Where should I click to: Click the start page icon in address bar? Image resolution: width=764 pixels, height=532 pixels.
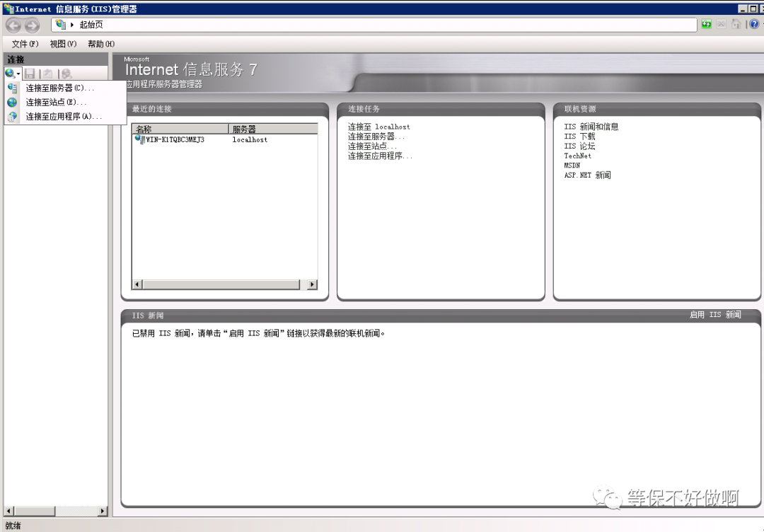(60, 24)
